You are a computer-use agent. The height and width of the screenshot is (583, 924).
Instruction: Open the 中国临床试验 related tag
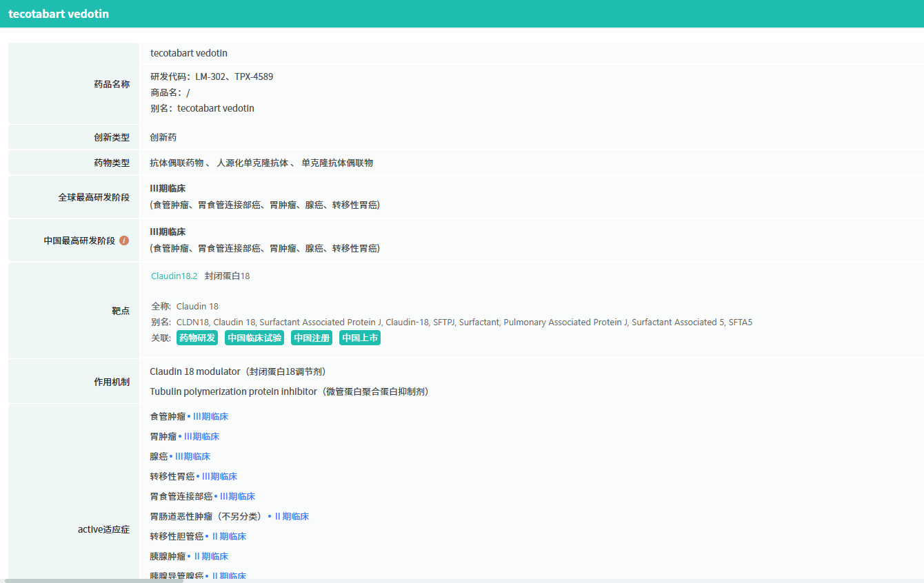(x=254, y=338)
